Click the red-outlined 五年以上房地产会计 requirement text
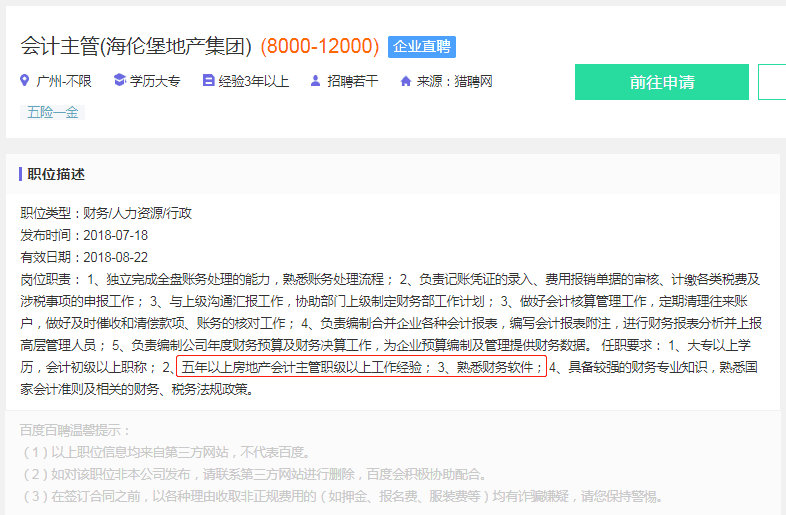Screen dimensions: 786x515 (x=361, y=368)
